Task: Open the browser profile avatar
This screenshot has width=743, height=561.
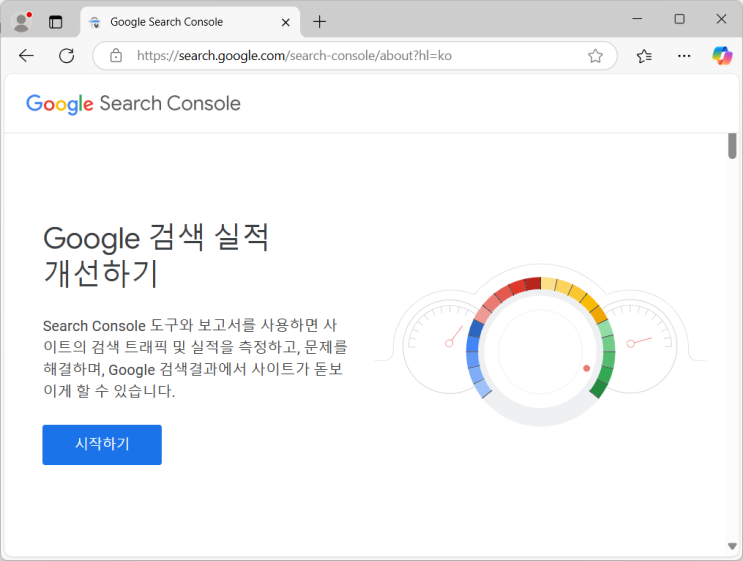Action: (x=21, y=22)
